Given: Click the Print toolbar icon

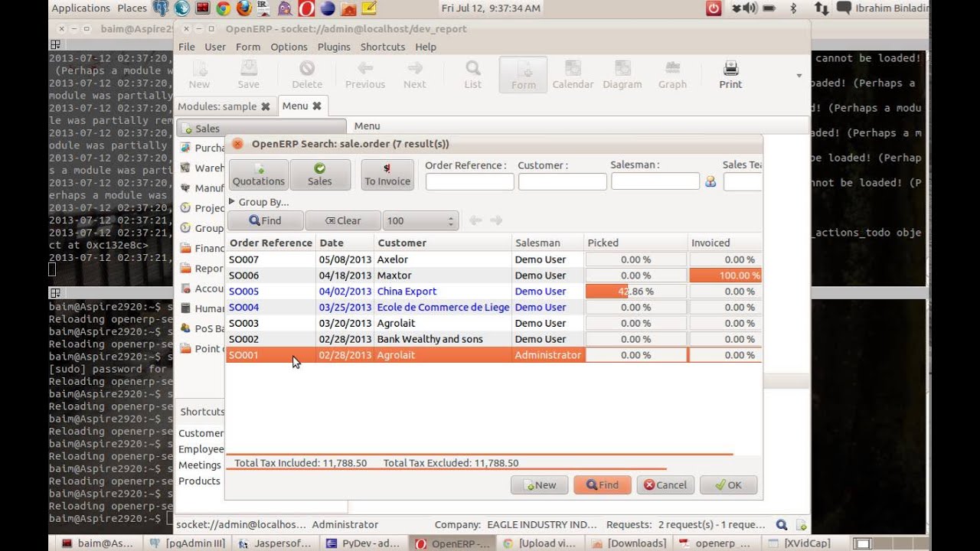Looking at the screenshot, I should coord(730,74).
